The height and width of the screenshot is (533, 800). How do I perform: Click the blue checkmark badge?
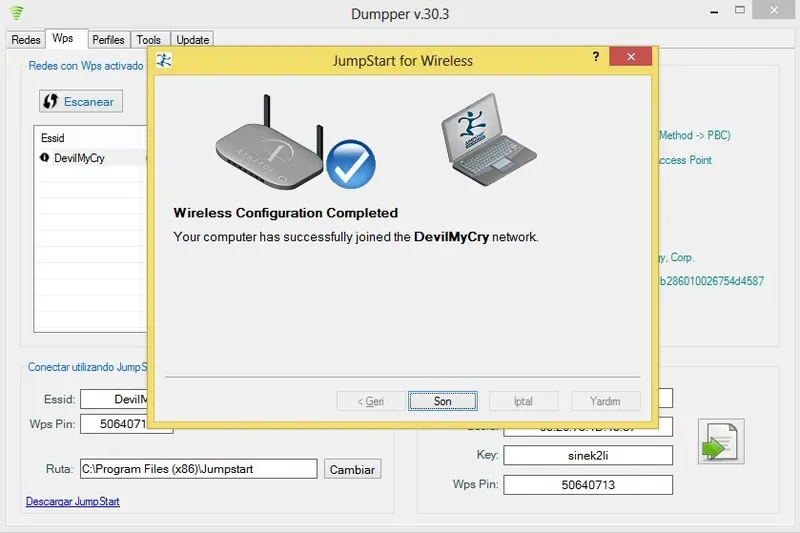point(351,164)
